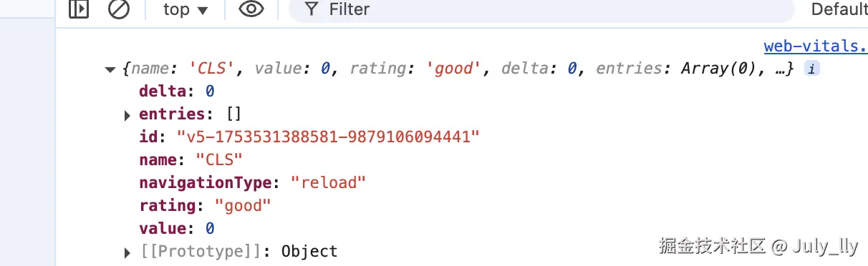Screen dimensions: 868x266
Task: Focus the Filter input field
Action: pos(541,10)
